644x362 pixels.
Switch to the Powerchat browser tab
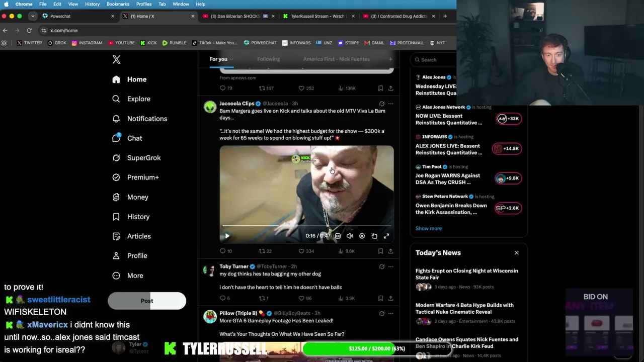[x=78, y=16]
